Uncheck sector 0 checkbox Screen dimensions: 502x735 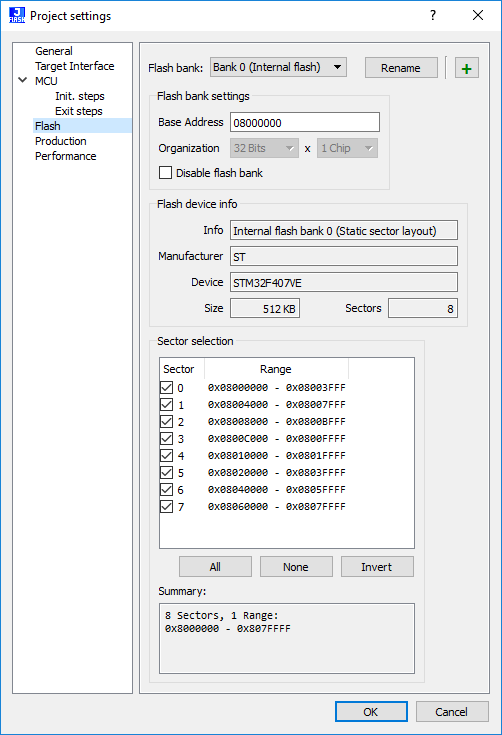tap(166, 388)
